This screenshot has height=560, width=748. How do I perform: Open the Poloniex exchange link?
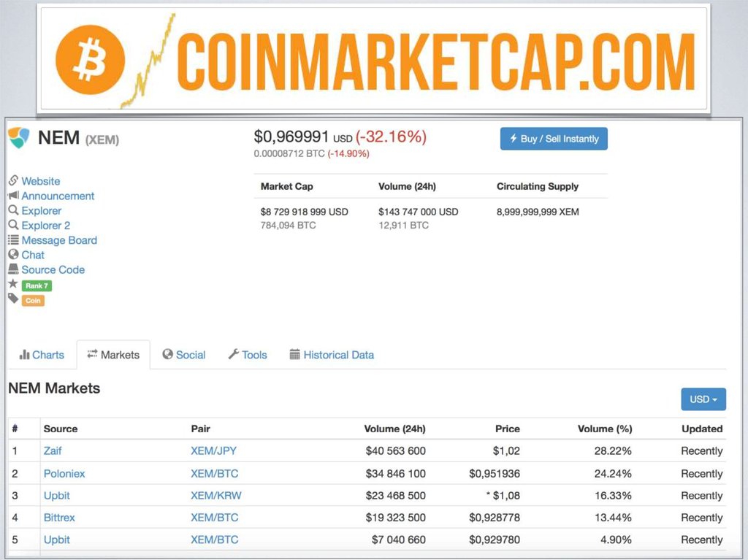(64, 474)
